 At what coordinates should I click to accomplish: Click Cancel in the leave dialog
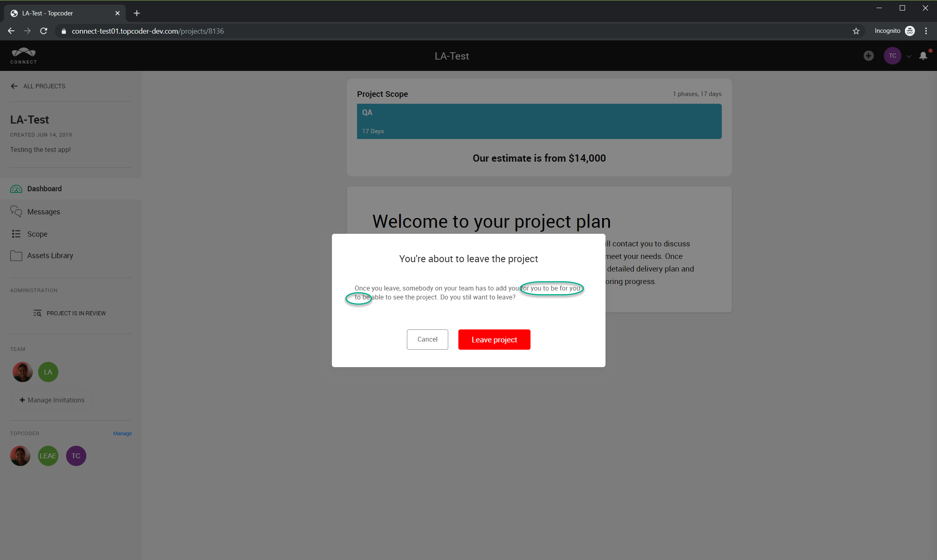[427, 340]
